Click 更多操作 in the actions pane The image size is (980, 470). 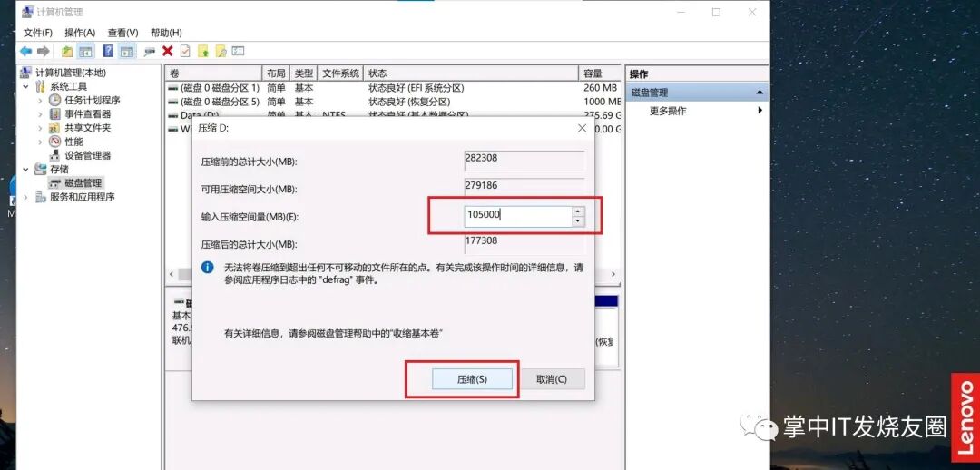tap(668, 111)
